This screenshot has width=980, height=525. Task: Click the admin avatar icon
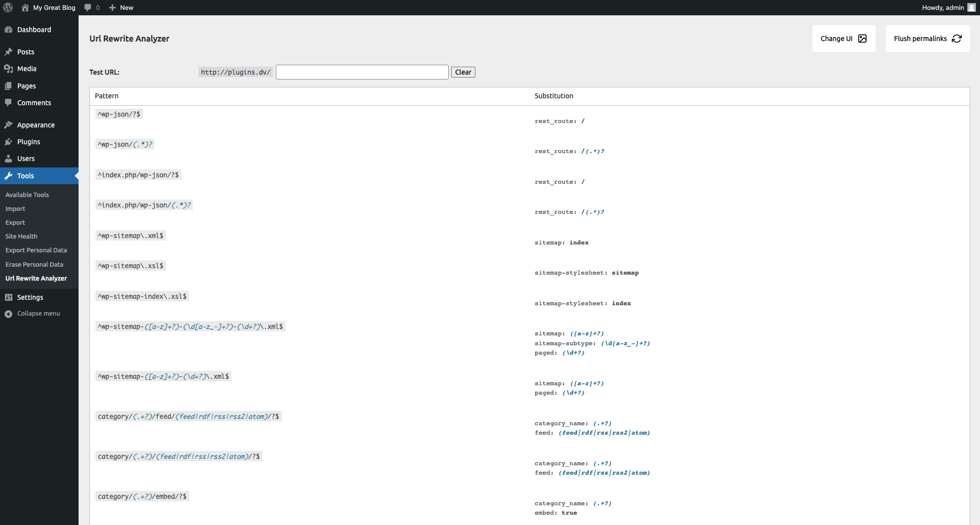pos(971,7)
